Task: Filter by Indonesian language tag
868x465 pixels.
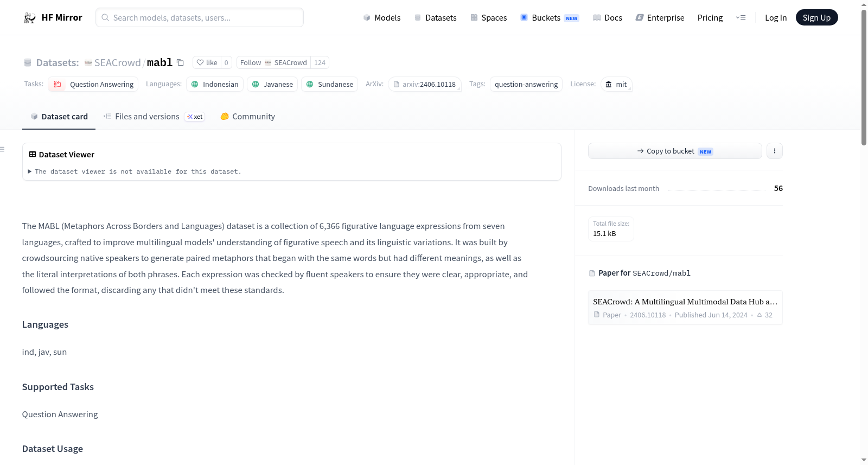Action: (x=215, y=84)
